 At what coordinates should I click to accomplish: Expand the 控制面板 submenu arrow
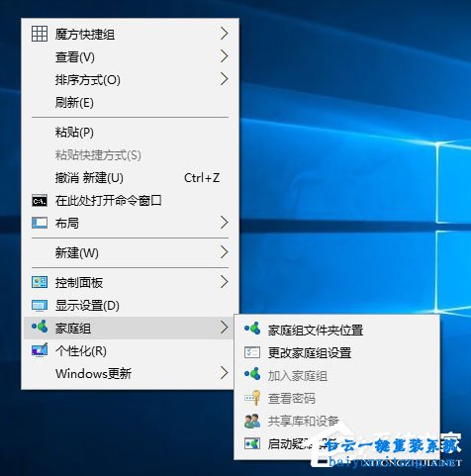[x=224, y=282]
